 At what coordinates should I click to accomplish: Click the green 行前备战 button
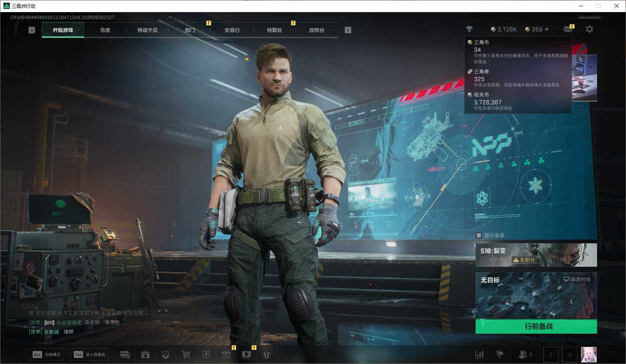536,327
